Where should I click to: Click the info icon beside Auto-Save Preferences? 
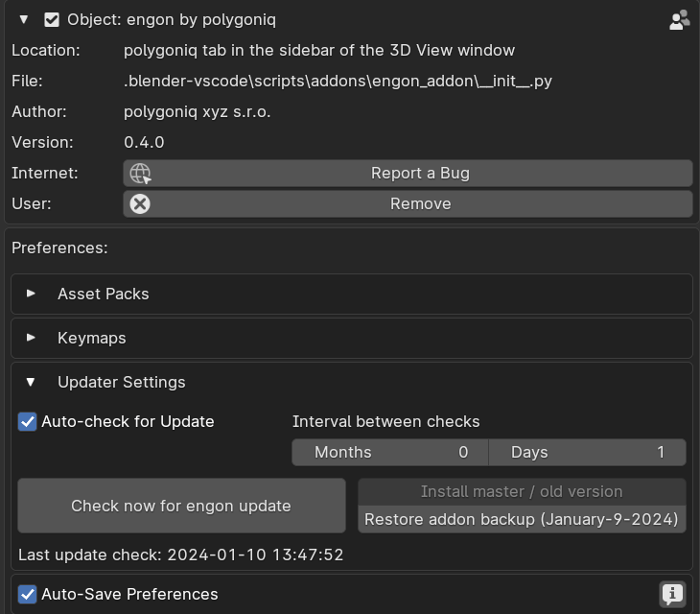coord(672,595)
